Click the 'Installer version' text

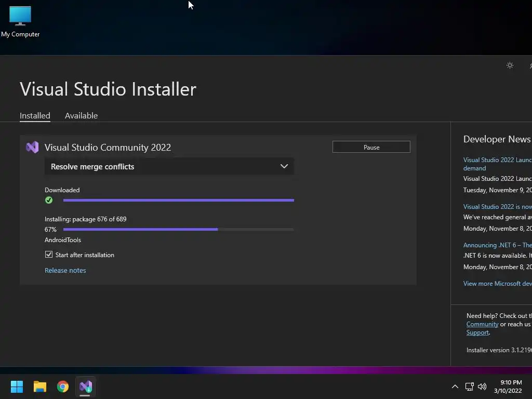(x=499, y=350)
